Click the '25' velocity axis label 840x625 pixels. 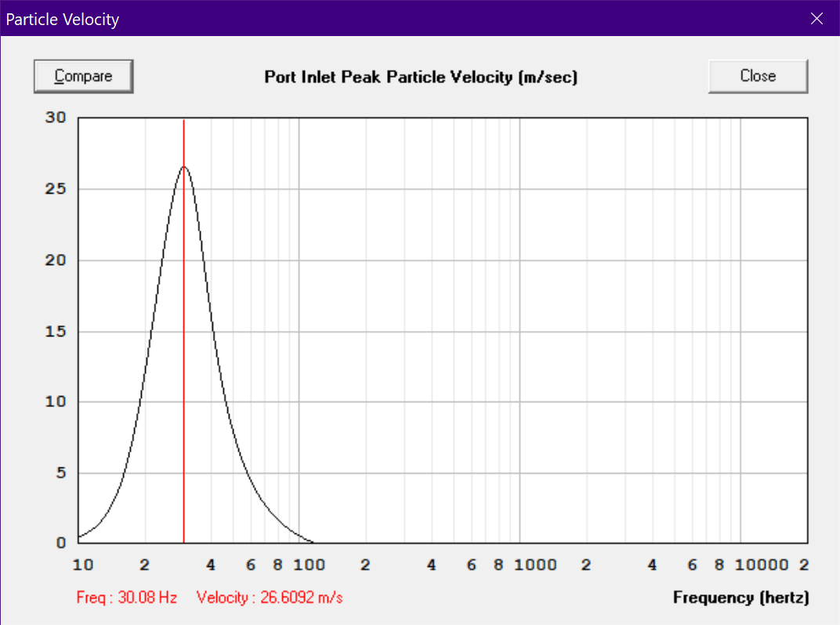[56, 189]
